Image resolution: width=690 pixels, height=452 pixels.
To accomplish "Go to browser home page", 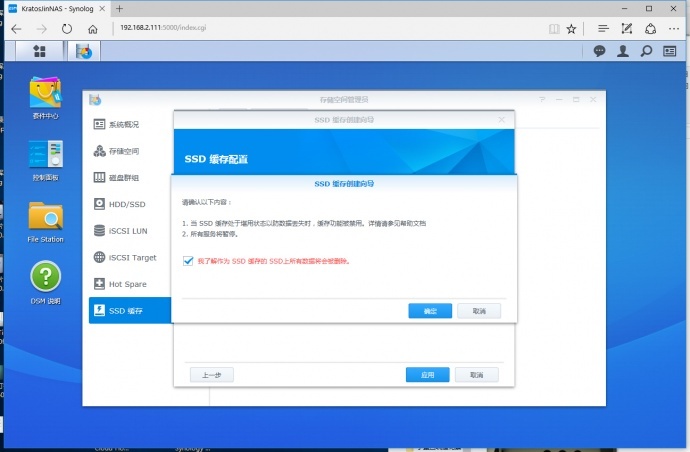I will click(x=92, y=29).
